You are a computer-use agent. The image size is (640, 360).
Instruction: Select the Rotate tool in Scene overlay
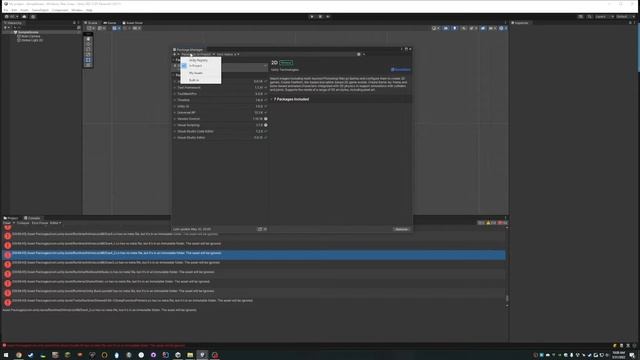[x=88, y=49]
